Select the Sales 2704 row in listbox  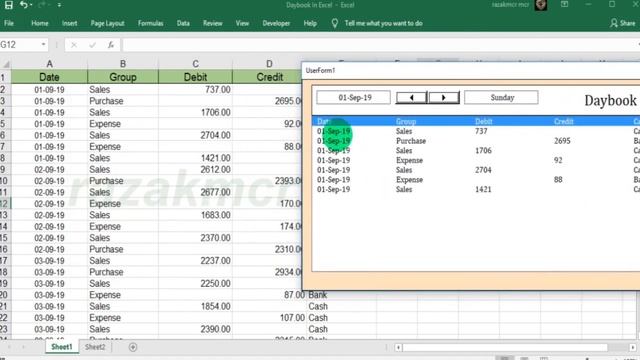[476, 170]
